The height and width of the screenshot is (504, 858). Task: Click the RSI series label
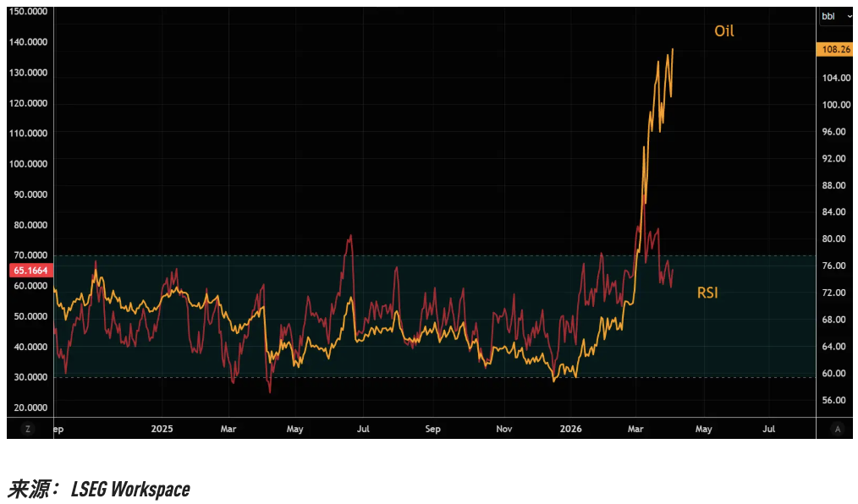click(x=707, y=293)
